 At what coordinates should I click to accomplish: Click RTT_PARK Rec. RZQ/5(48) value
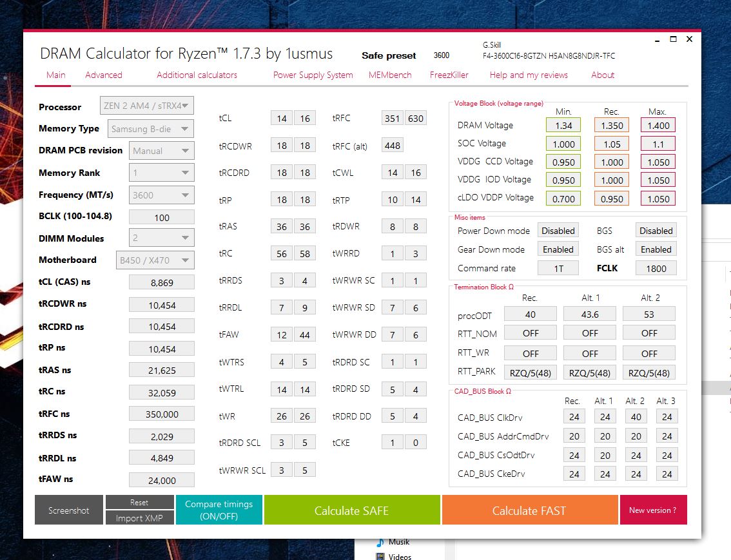[x=530, y=372]
